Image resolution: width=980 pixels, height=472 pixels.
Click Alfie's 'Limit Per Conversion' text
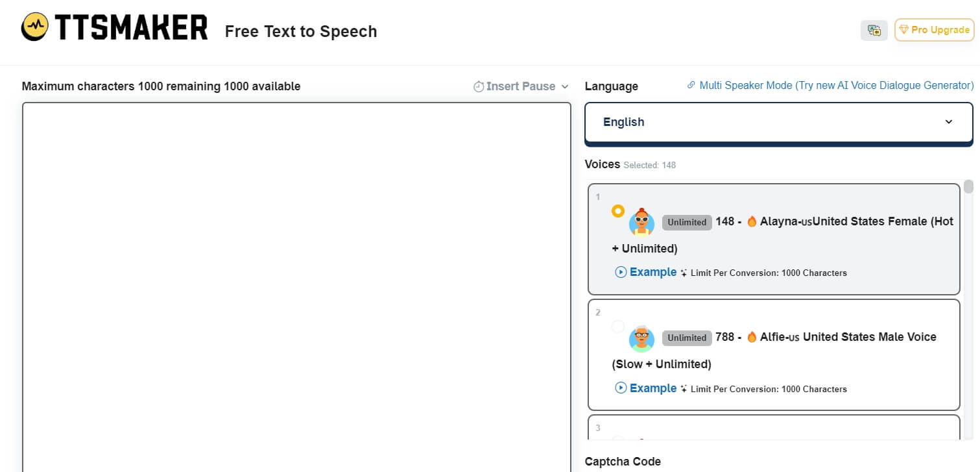point(769,389)
